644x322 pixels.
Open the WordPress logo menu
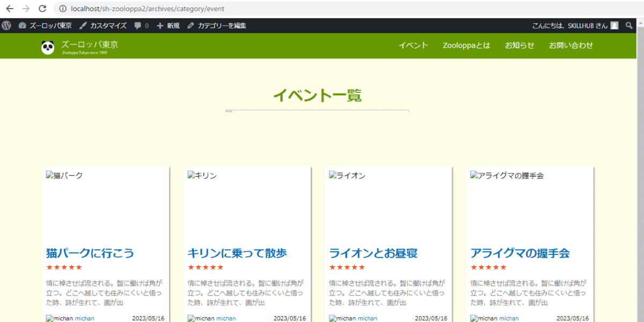[6, 25]
